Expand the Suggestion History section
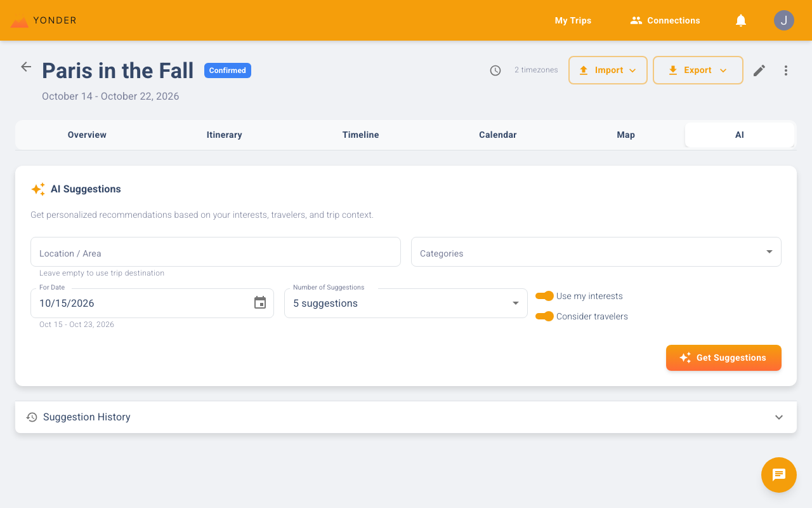Screen dimensions: 812x508 tap(405, 417)
